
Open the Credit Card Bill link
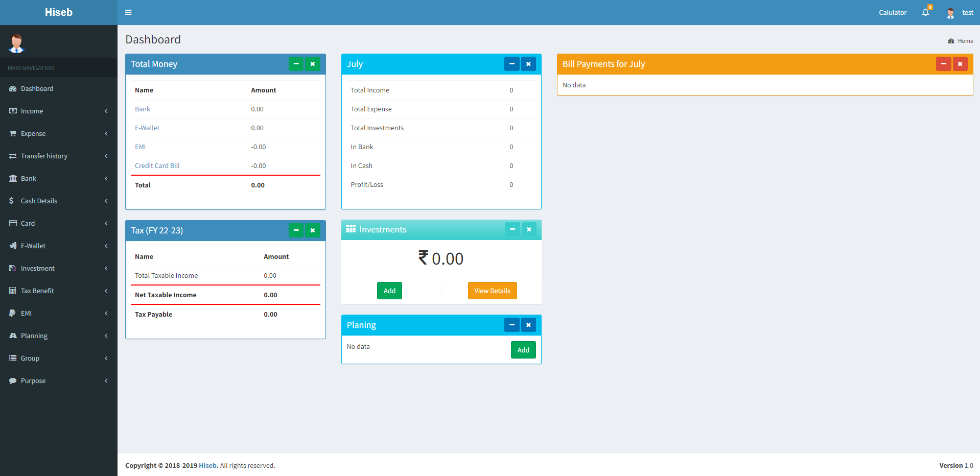[x=157, y=165]
